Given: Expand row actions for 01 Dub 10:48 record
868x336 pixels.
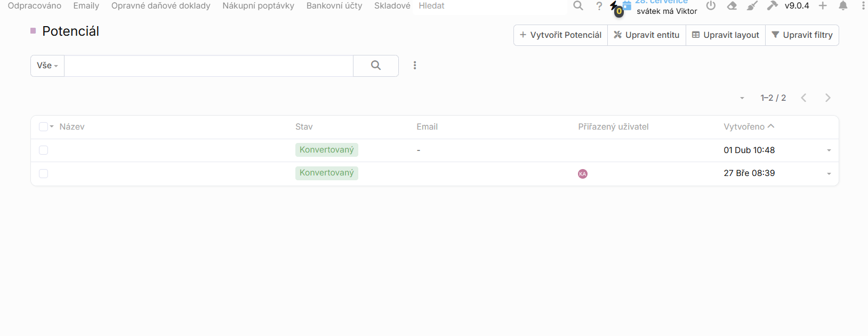Looking at the screenshot, I should click(x=829, y=150).
